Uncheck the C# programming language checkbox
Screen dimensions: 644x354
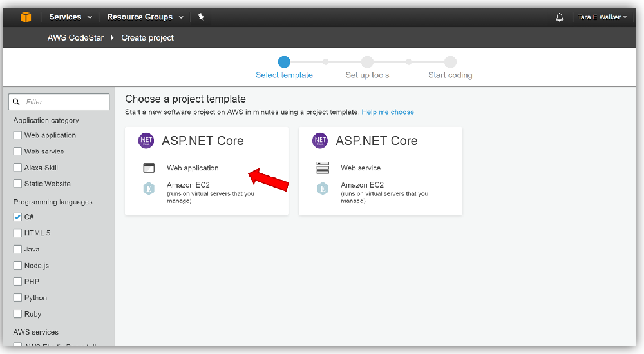[x=18, y=217]
